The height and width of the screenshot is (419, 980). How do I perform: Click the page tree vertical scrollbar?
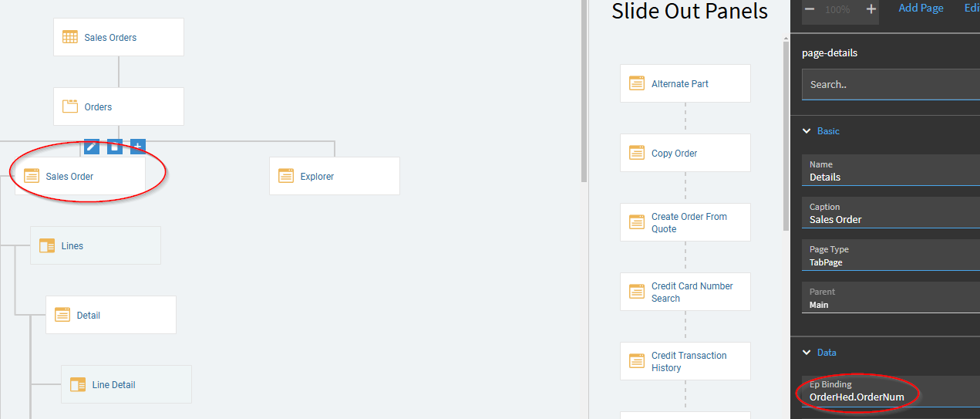coord(584,91)
